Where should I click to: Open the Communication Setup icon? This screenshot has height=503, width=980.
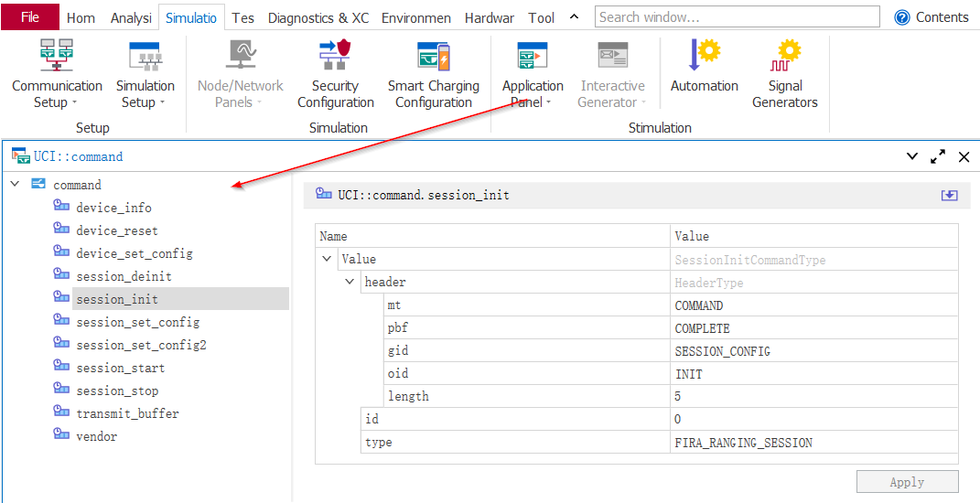pos(57,57)
